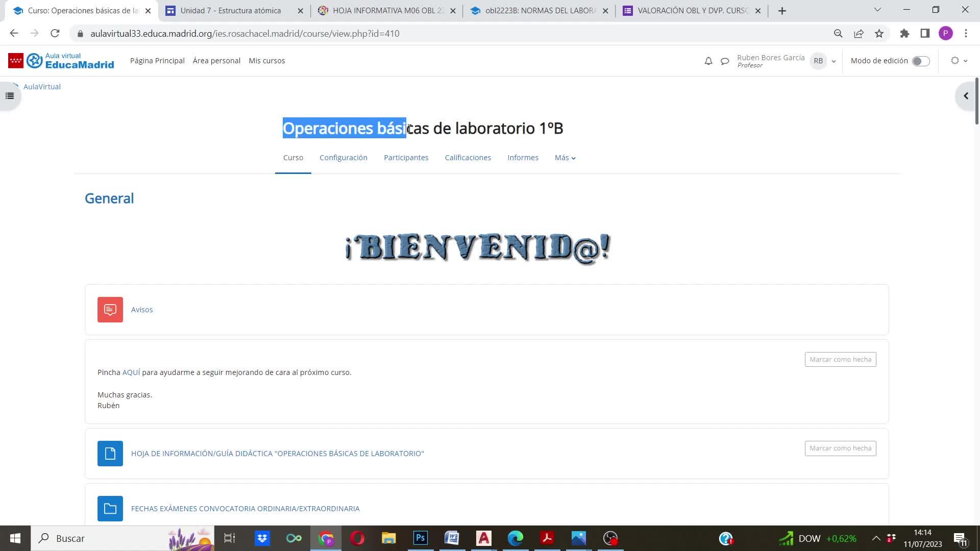
Task: Open the Fechas Exámenes folder icon
Action: pos(110,509)
